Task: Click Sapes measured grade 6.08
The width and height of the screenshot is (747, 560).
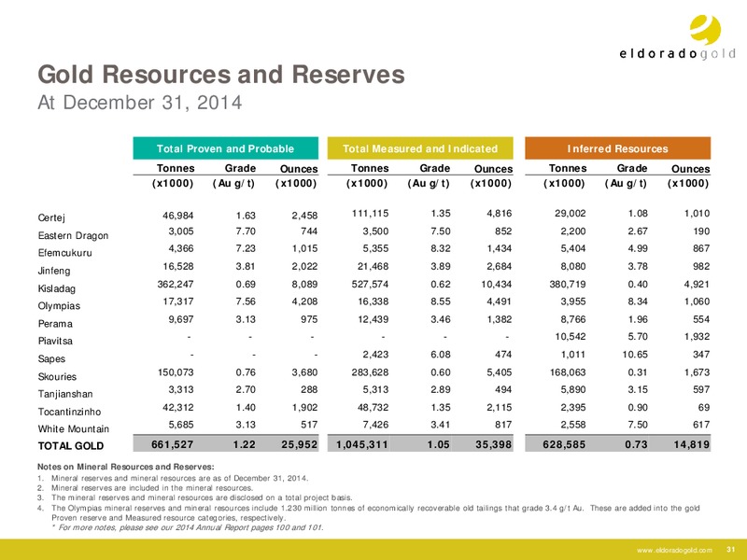Action: tap(441, 355)
